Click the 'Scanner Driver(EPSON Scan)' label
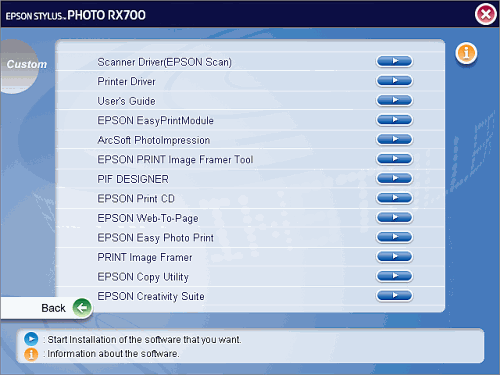Viewport: 500px width, 375px height. 164,62
